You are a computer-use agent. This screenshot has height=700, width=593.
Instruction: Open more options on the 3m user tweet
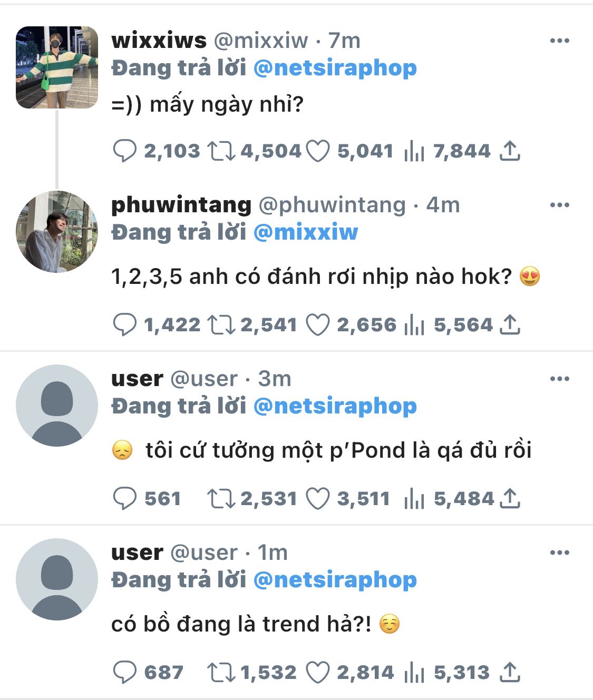559,379
